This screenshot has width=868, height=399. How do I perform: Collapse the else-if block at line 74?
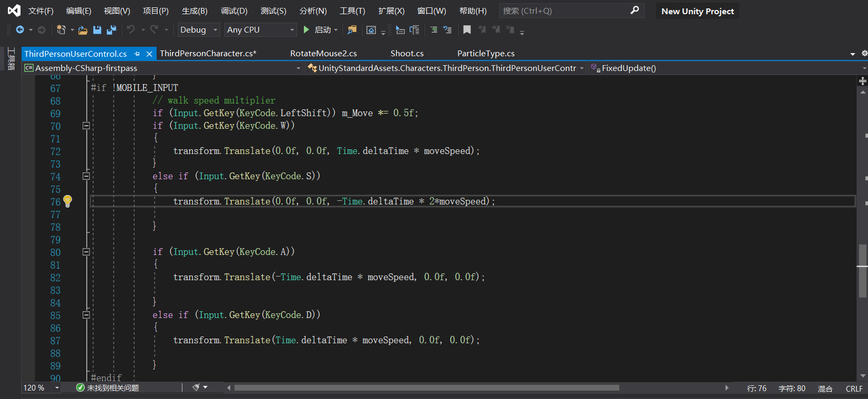[86, 176]
